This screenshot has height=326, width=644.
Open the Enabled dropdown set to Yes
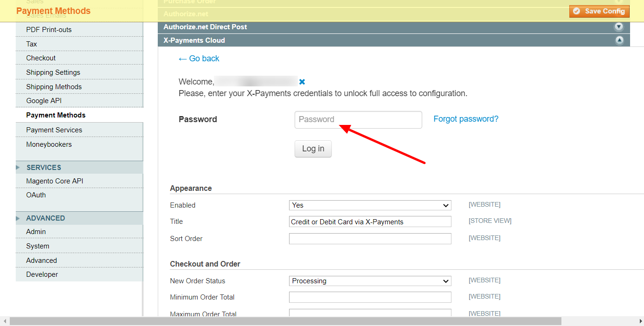370,205
